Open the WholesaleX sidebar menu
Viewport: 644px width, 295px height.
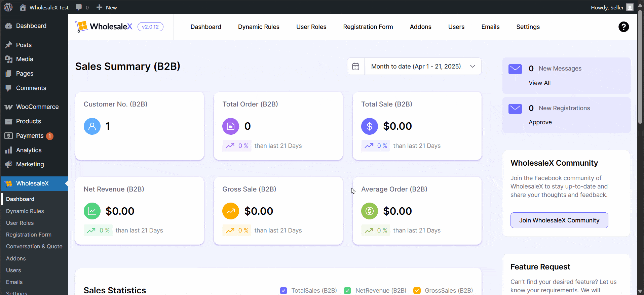tap(34, 183)
